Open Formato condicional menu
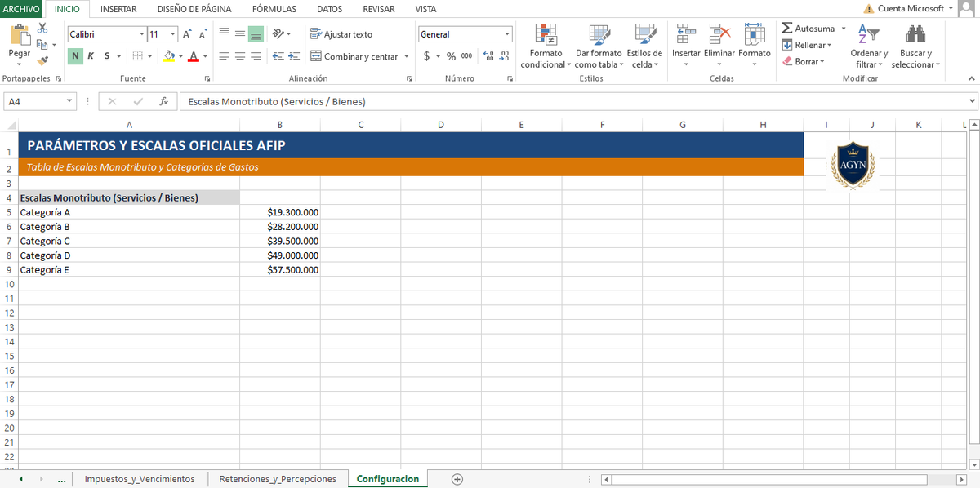Viewport: 980px width, 488px height. [x=546, y=47]
